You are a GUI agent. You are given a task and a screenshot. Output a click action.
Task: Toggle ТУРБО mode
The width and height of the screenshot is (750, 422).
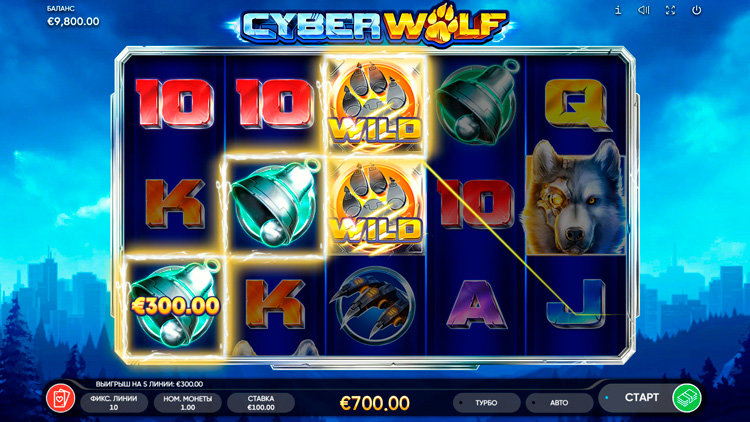click(x=486, y=403)
